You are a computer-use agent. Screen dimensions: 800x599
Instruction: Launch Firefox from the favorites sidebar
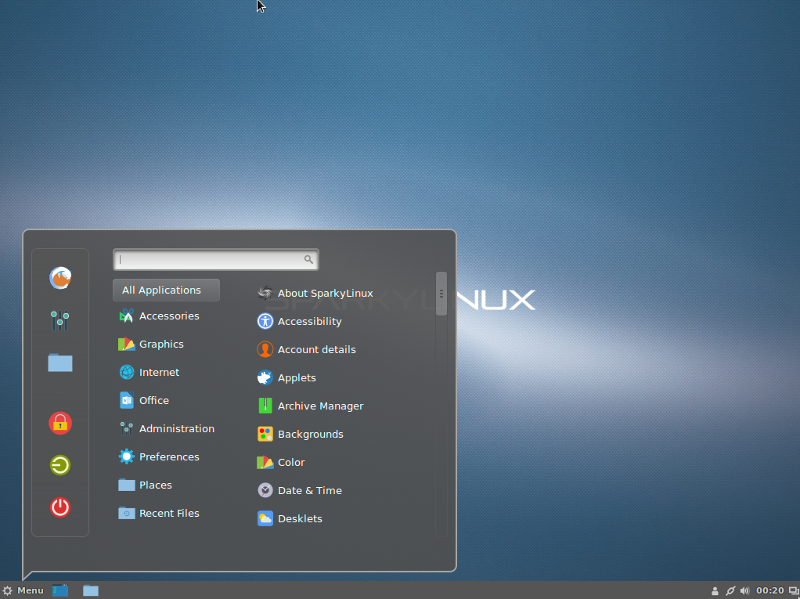coord(60,278)
